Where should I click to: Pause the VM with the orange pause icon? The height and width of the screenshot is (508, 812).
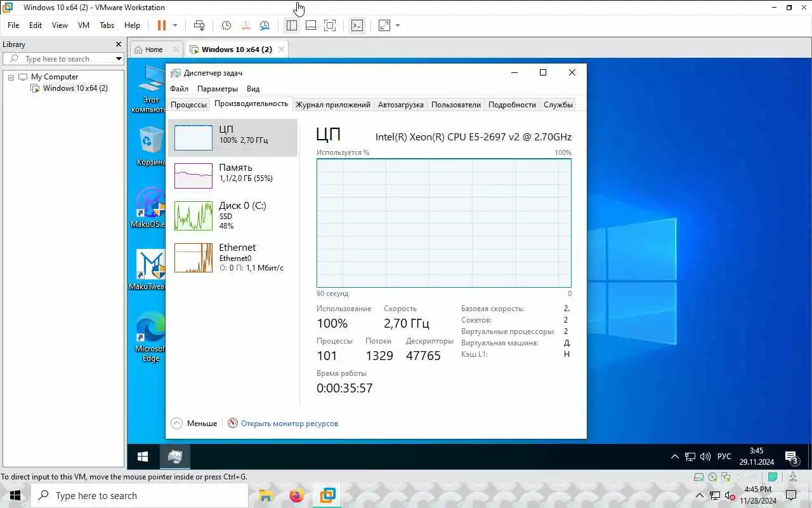tap(162, 25)
